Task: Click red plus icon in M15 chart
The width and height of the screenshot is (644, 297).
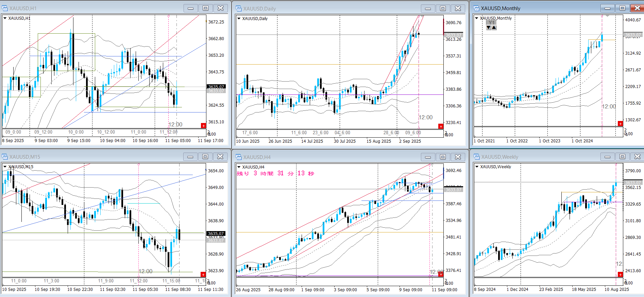Action: (203, 274)
